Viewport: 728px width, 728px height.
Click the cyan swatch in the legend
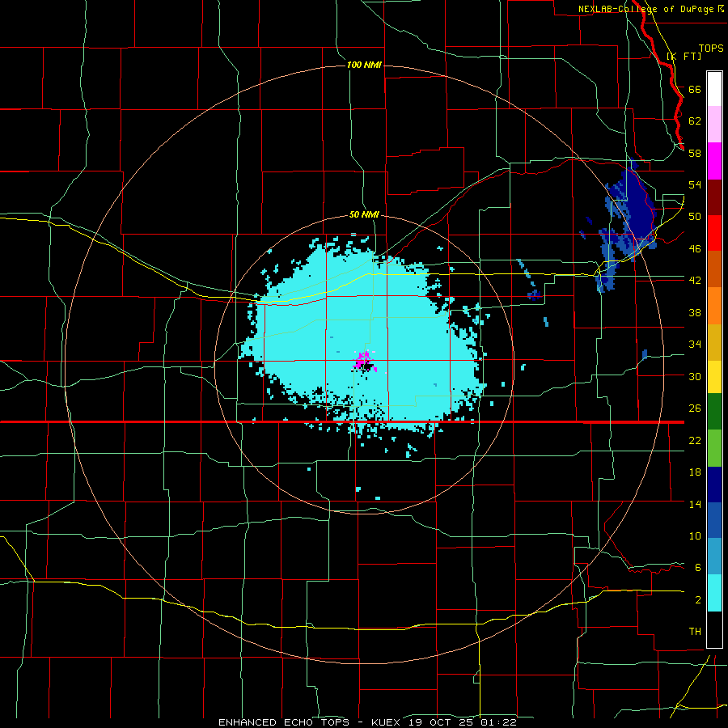[714, 593]
